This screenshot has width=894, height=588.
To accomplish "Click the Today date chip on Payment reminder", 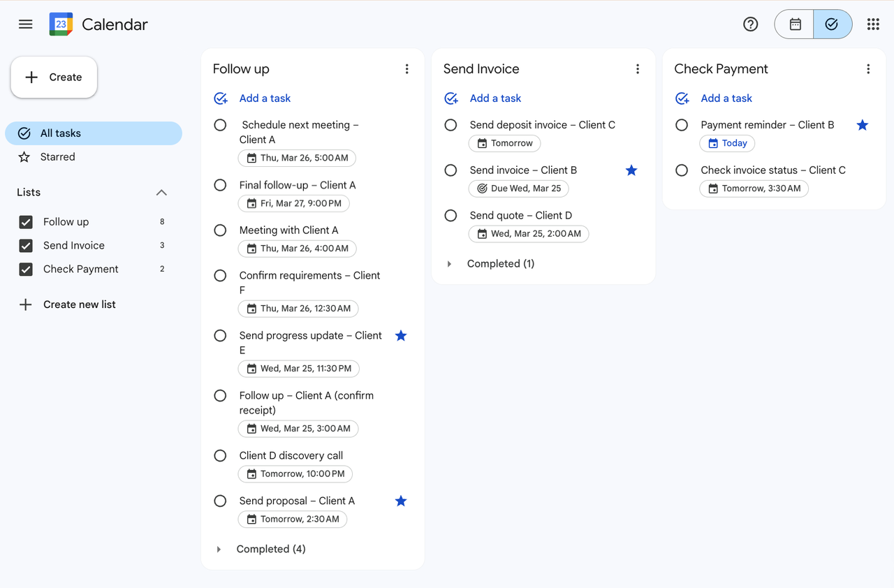I will point(727,143).
